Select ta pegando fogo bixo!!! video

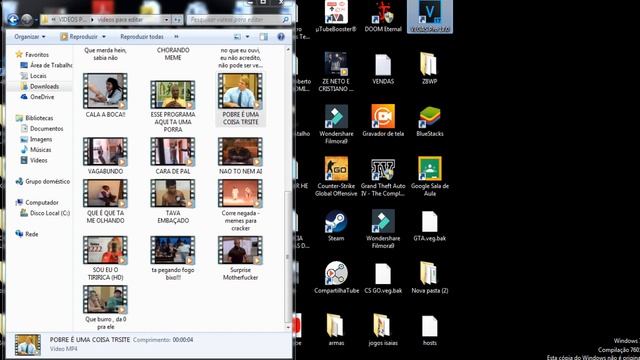tap(173, 250)
